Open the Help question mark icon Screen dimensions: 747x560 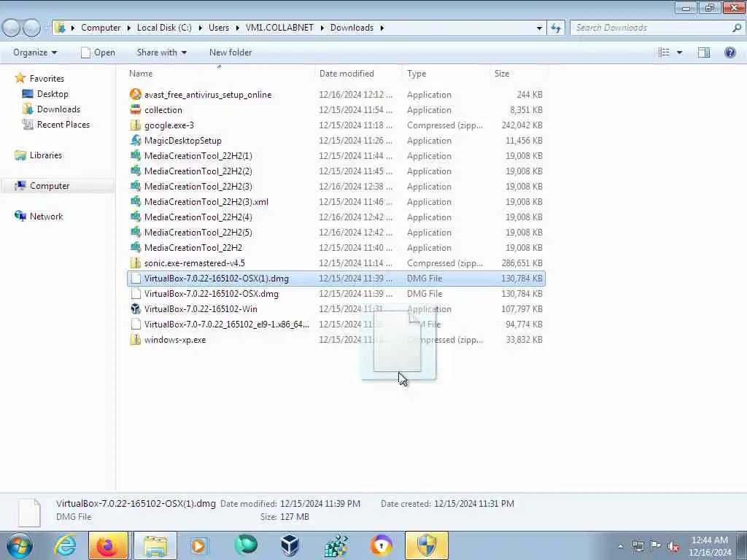(729, 52)
